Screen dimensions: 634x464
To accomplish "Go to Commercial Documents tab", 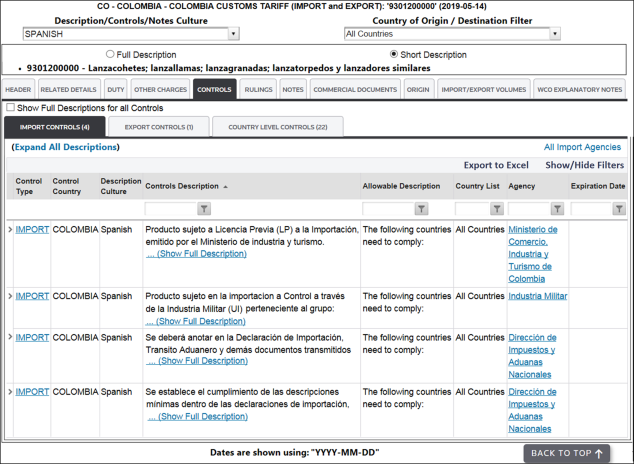I will coord(355,89).
